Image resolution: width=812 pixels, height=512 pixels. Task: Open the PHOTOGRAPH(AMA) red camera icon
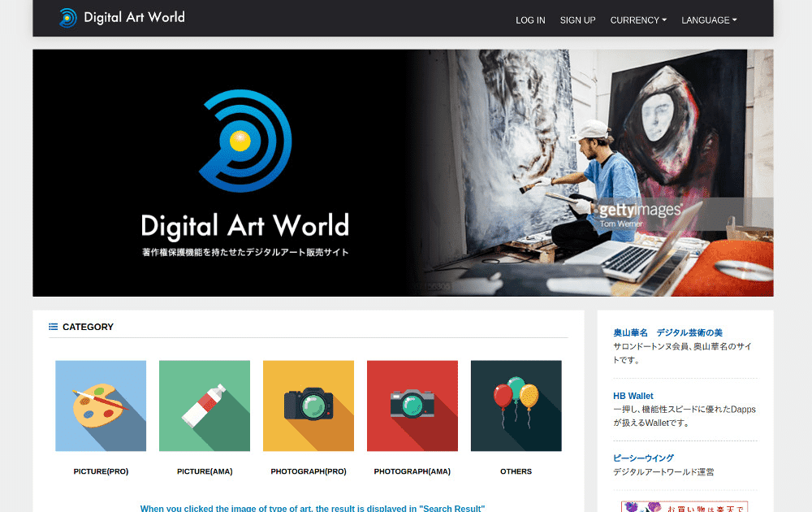(x=412, y=406)
